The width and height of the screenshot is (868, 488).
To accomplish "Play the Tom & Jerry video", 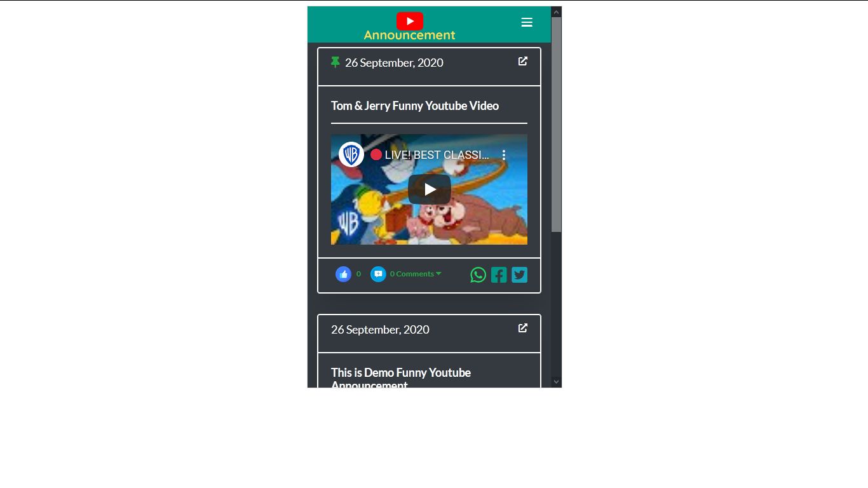I will click(429, 189).
